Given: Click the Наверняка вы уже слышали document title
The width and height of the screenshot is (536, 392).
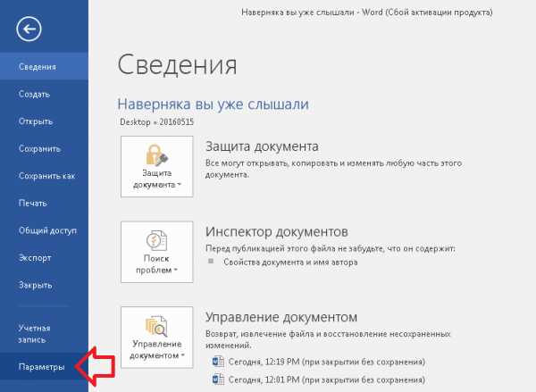Looking at the screenshot, I should click(x=213, y=104).
